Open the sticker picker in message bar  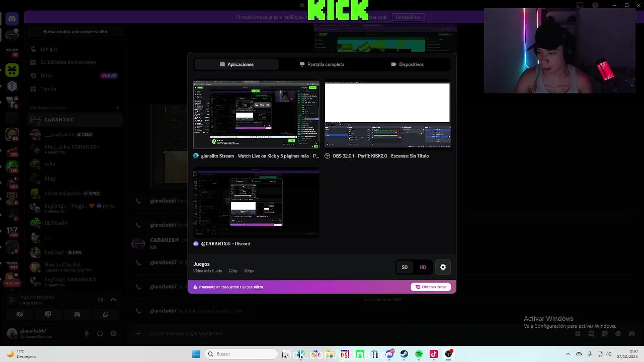[x=605, y=333]
